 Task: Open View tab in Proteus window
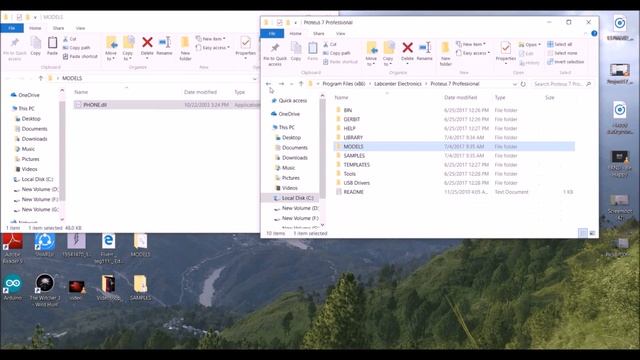point(341,33)
